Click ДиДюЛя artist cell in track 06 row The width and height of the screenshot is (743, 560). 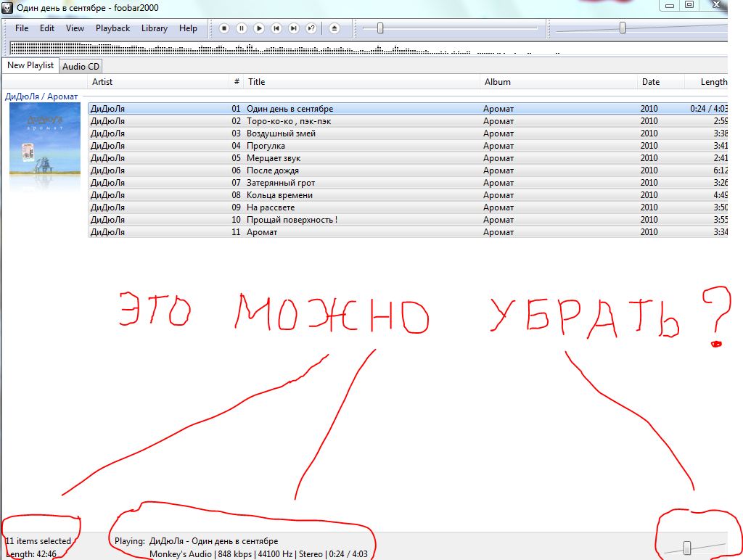click(107, 170)
